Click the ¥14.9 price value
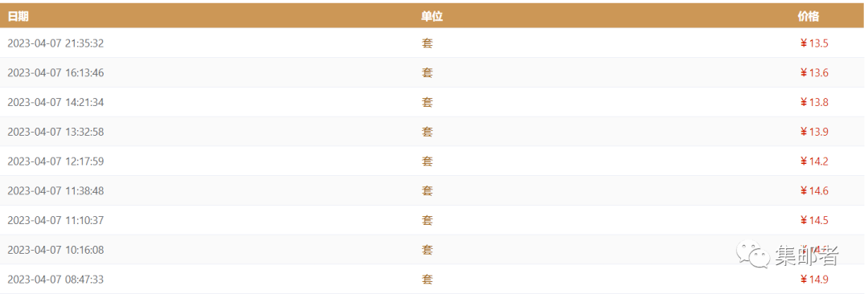 (813, 279)
